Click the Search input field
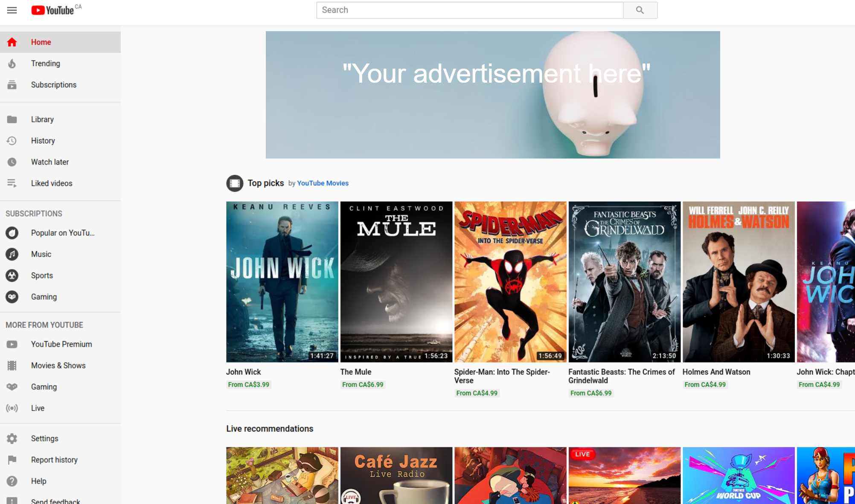 [470, 10]
